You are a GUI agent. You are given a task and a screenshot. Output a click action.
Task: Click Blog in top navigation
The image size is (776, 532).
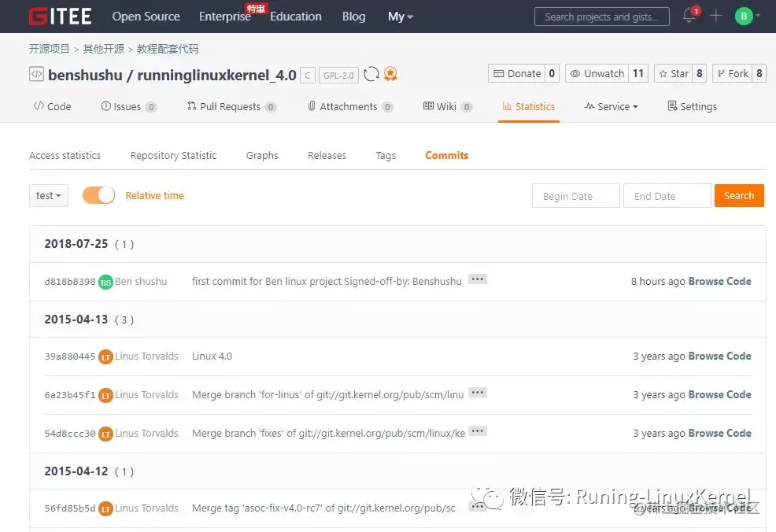click(x=354, y=17)
